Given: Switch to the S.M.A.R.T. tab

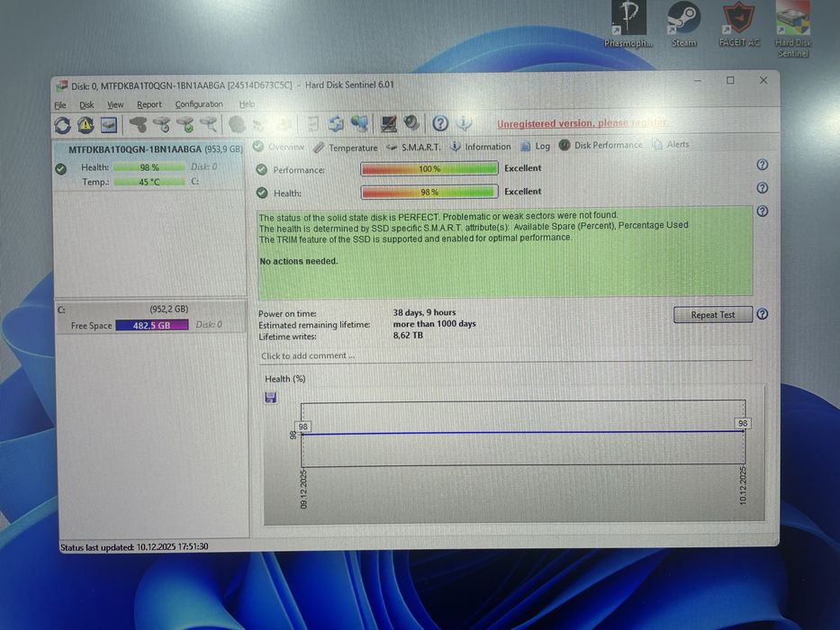Looking at the screenshot, I should [413, 147].
